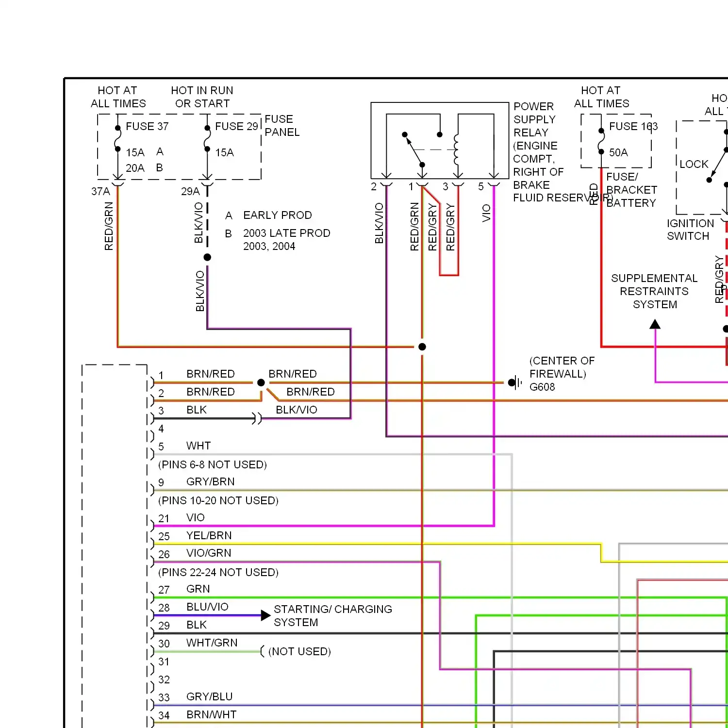Click the horizontal BLK/VIO label near pin 3
Screen dimensions: 728x728
tap(297, 410)
